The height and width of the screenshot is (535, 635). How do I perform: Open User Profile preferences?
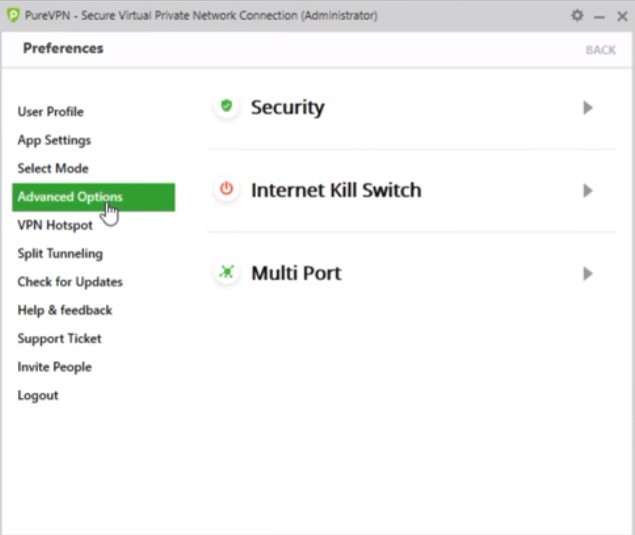pos(50,112)
